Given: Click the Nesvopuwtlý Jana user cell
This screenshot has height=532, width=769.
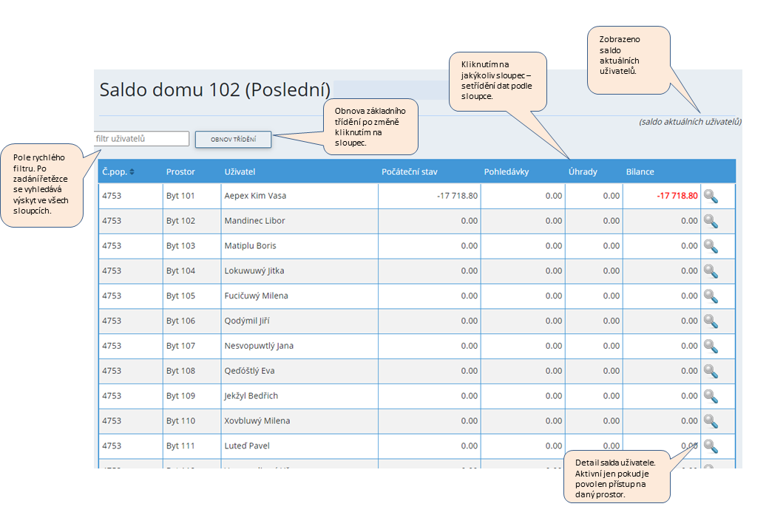Looking at the screenshot, I should pyautogui.click(x=259, y=346).
